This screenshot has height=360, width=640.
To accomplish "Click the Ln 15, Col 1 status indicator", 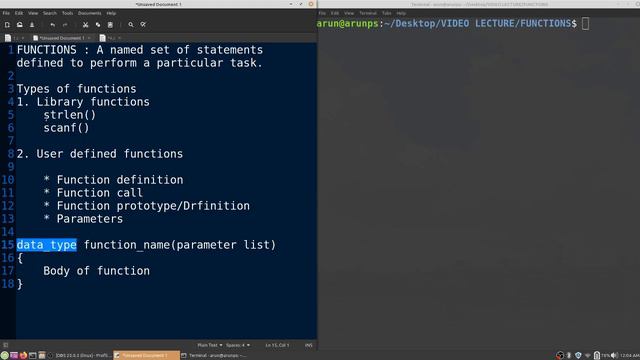I will click(277, 345).
